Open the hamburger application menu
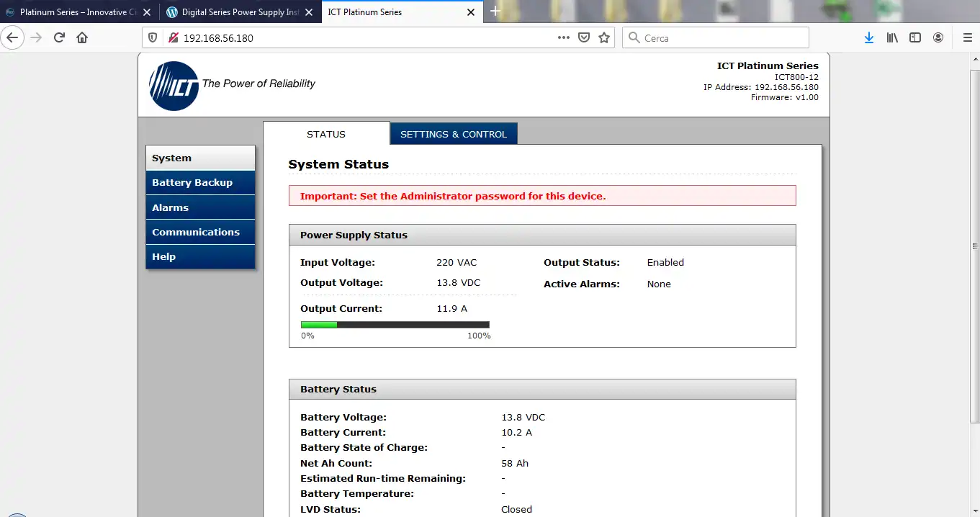Screen dimensions: 980x517 (x=967, y=37)
